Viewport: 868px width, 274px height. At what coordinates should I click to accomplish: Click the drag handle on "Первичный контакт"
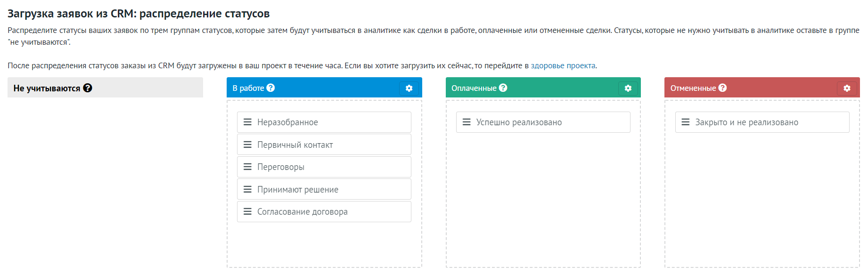(x=247, y=144)
